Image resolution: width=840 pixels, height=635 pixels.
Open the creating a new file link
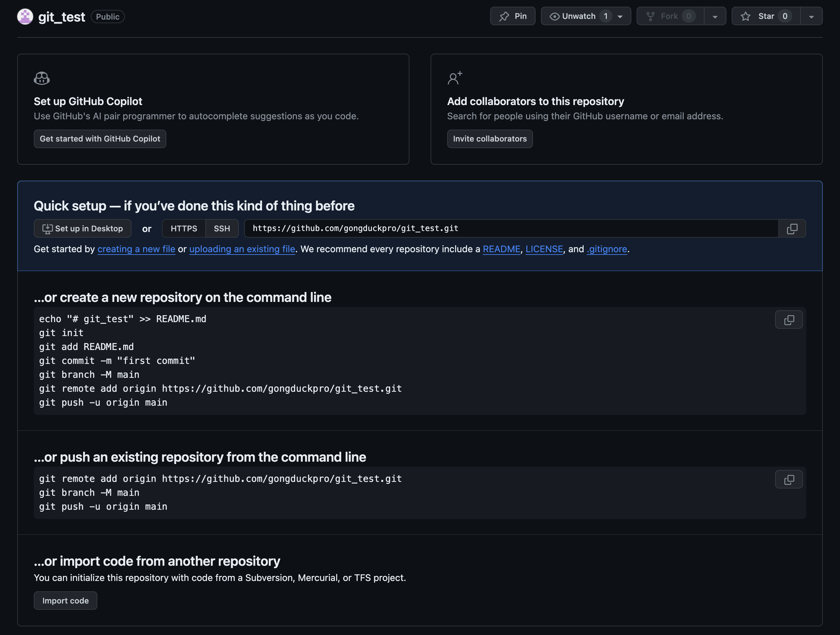pyautogui.click(x=136, y=249)
